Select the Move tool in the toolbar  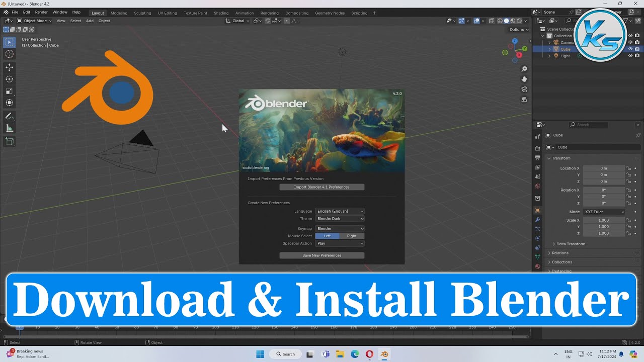[x=9, y=67]
